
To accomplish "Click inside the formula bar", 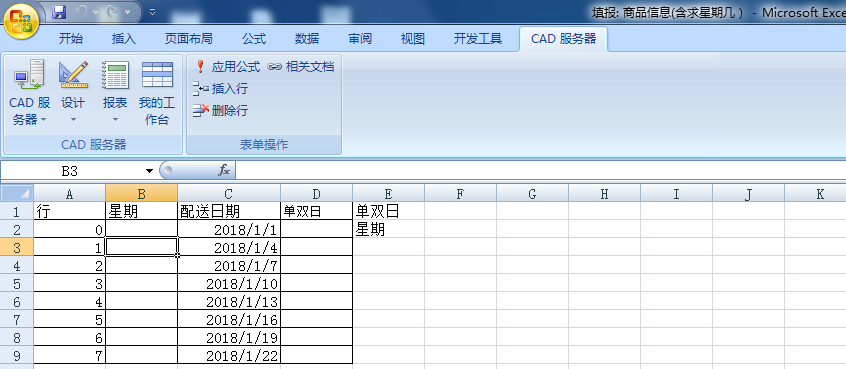I will tap(540, 171).
